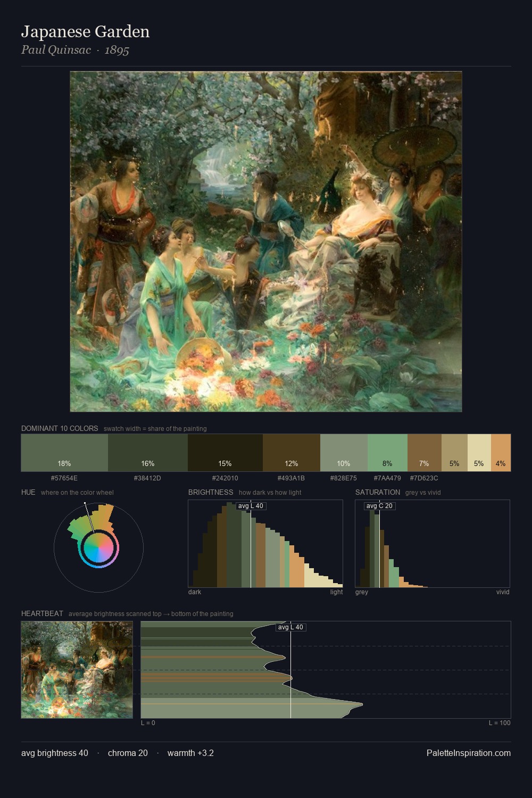Screen dimensions: 532x798
Task: Click the heartbeat brightness profile chart
Action: 326,670
